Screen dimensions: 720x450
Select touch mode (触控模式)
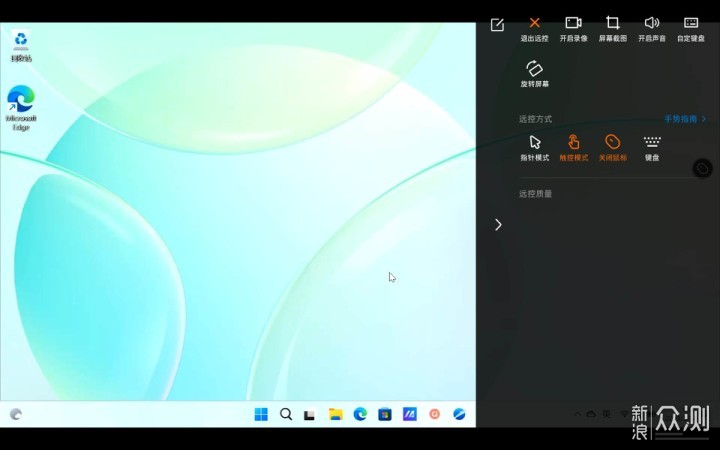tap(574, 148)
